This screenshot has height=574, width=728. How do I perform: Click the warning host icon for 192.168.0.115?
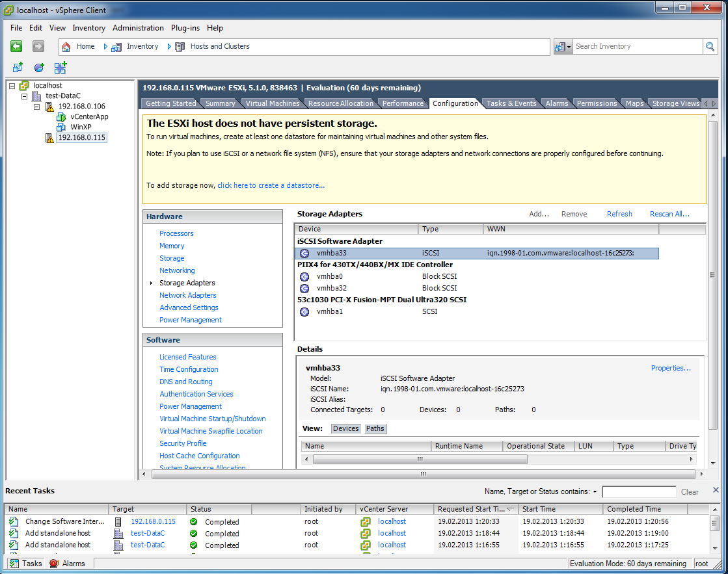49,138
